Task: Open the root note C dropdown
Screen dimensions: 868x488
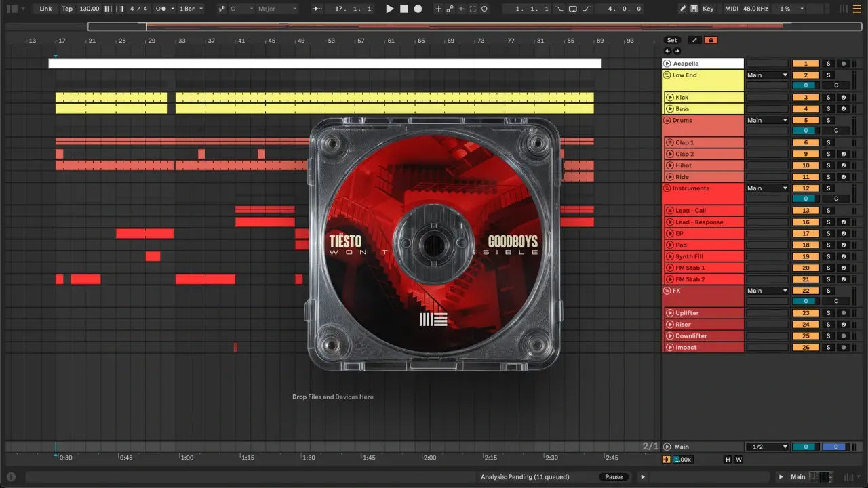Action: (241, 9)
